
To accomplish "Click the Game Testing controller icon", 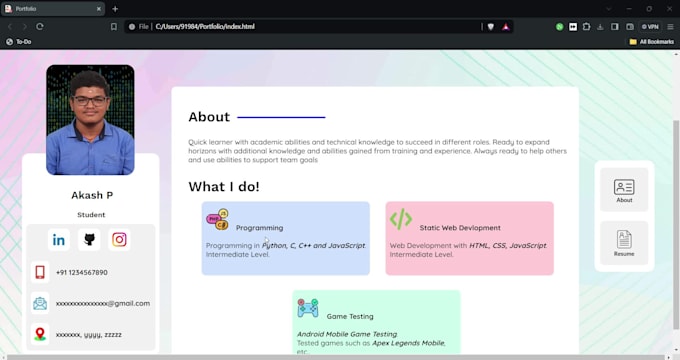I will [308, 308].
